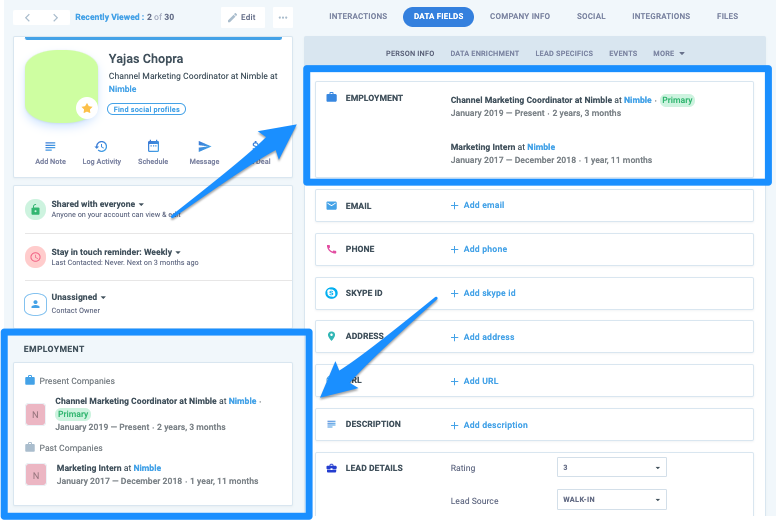Go to next contact with right arrow
Viewport: 776px width, 520px height.
54,17
